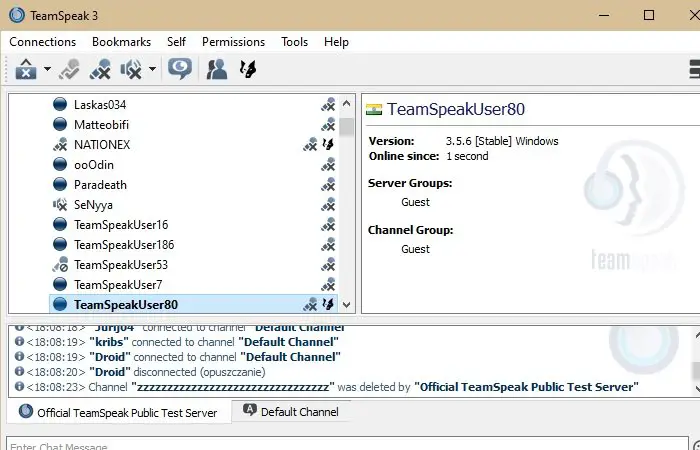Select user TeamSpeakUser53 in the list
700x450 pixels.
[x=121, y=265]
